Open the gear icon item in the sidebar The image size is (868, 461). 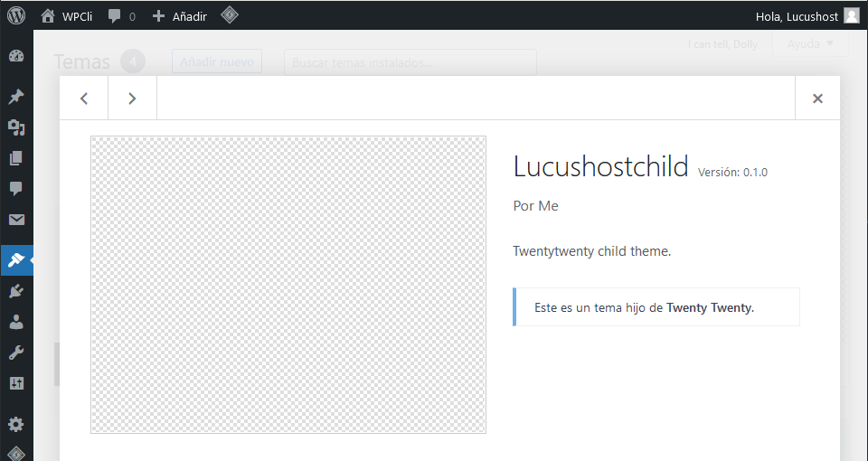16,425
